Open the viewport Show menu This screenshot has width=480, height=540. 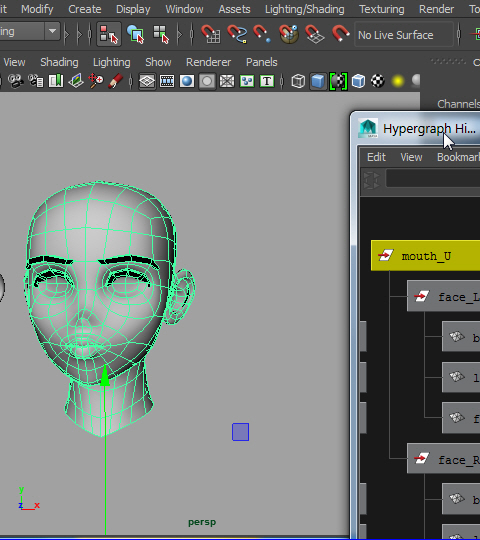pyautogui.click(x=158, y=62)
